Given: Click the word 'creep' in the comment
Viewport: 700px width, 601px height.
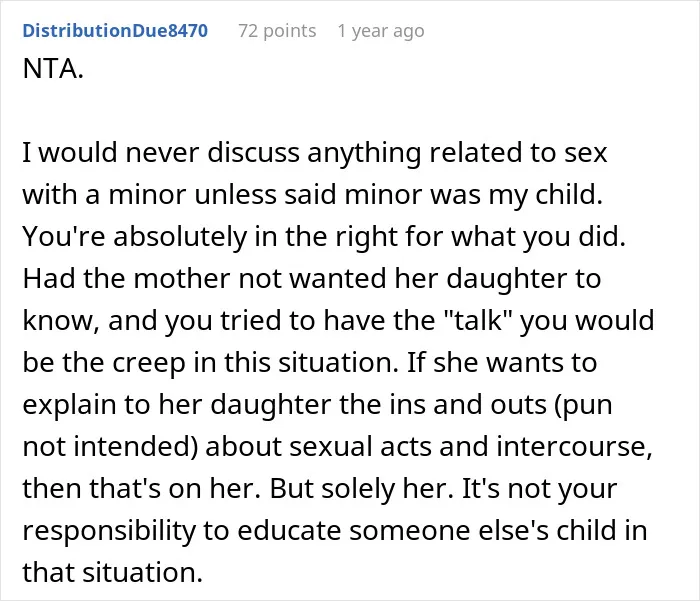Looking at the screenshot, I should [x=149, y=363].
